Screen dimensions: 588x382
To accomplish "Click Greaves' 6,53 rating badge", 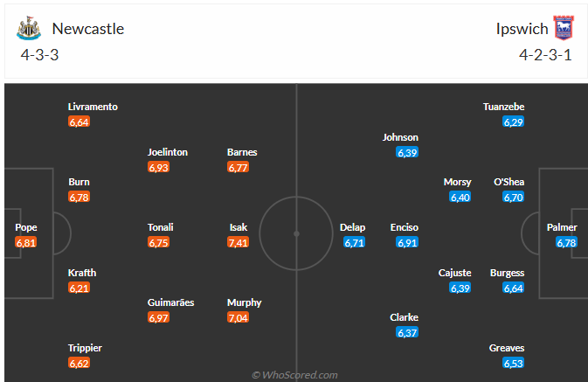I will [x=513, y=363].
